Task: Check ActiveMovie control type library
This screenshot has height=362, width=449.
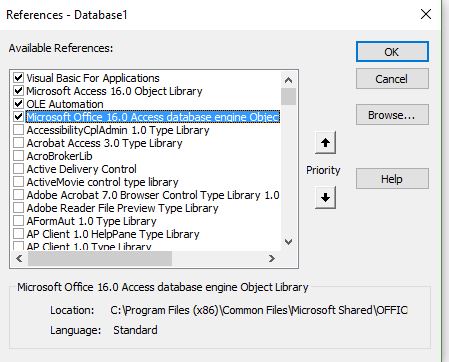Action: tap(18, 182)
